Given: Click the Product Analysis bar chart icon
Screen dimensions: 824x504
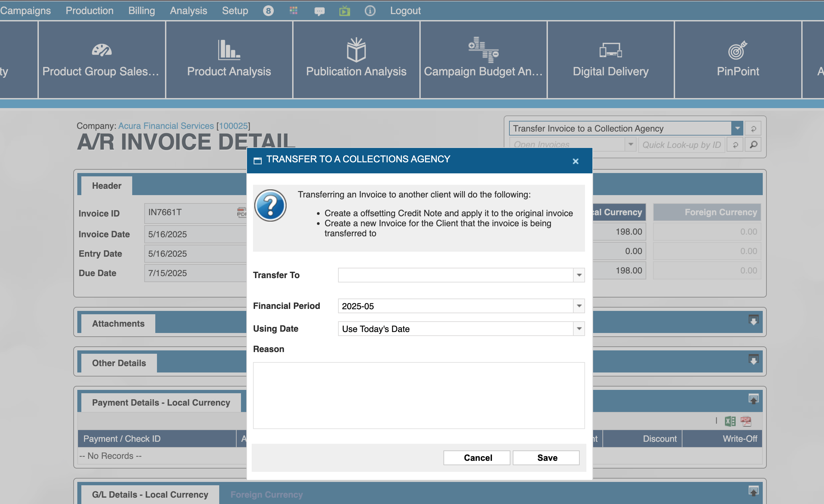Looking at the screenshot, I should tap(229, 50).
